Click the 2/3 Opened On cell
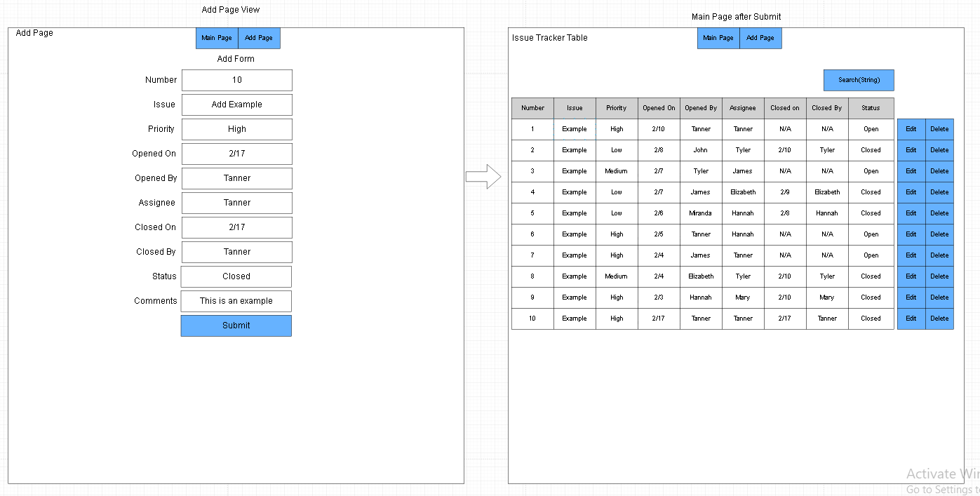Screen dimensions: 980x496 659,297
